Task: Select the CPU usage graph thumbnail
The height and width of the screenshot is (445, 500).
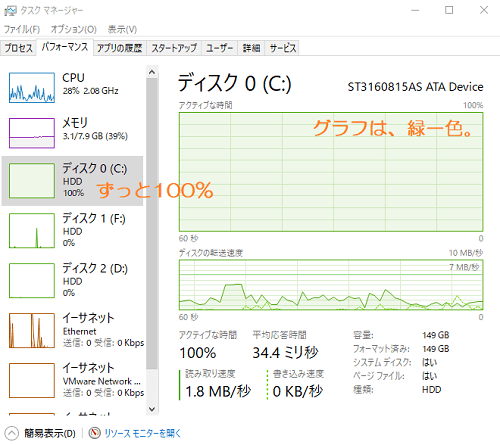Action: [32, 88]
